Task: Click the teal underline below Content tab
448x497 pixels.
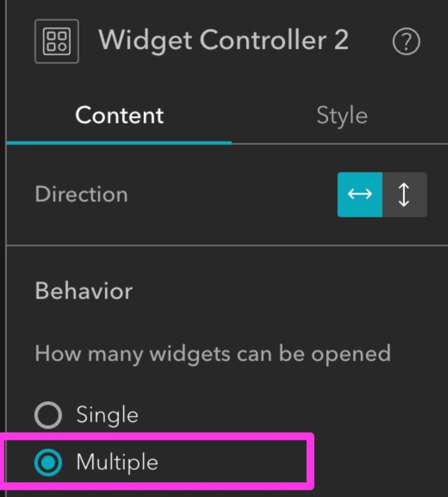Action: [119, 143]
